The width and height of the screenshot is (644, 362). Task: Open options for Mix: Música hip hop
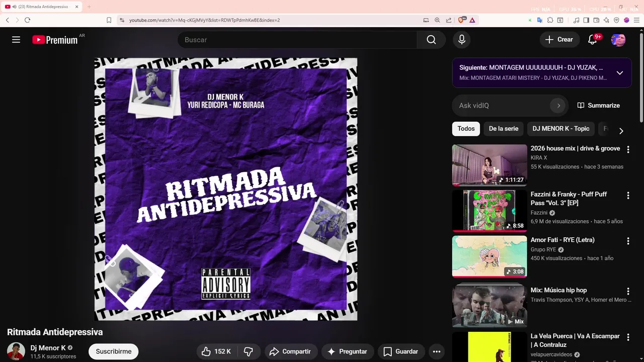click(628, 291)
